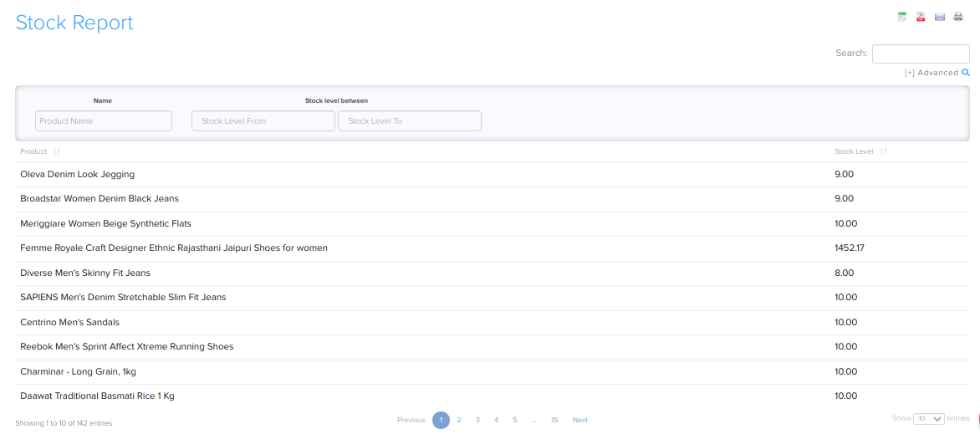Screen dimensions: 980x434
Task: Click the Product Name filter field
Action: click(104, 120)
